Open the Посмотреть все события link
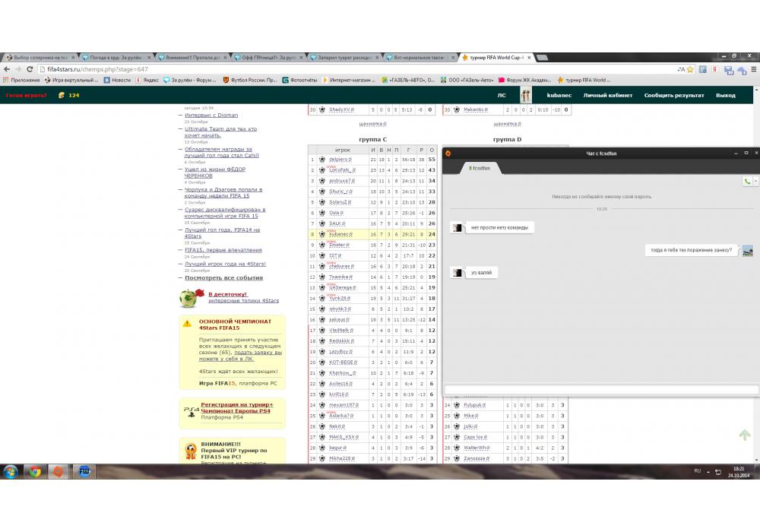This screenshot has width=760, height=532. tap(225, 278)
